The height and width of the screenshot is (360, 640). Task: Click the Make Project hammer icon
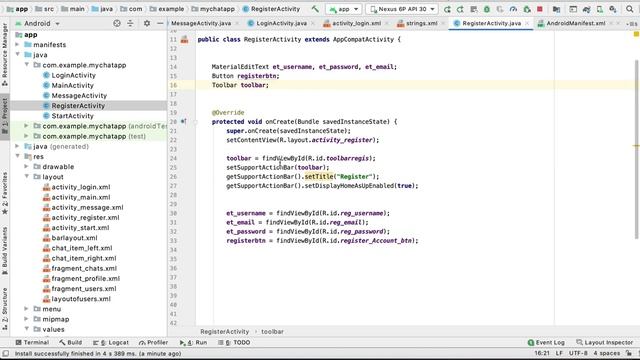coord(315,9)
